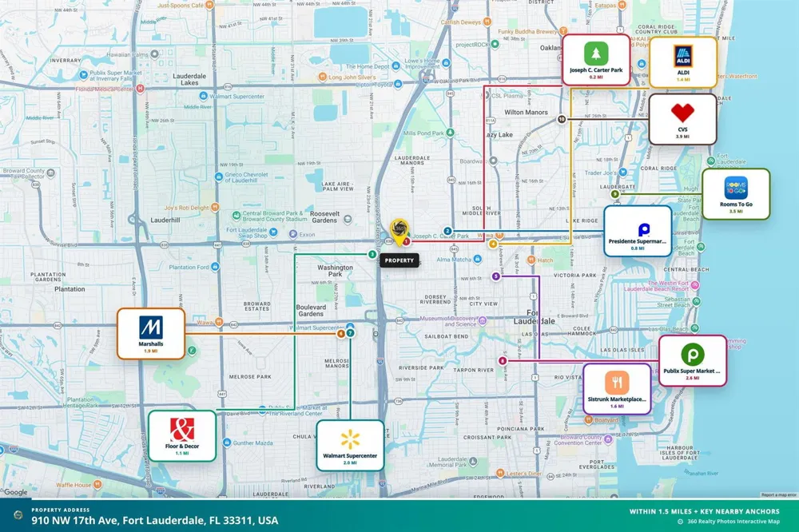Click the Joseph C. Carter Park anchor card
Image resolution: width=799 pixels, height=532 pixels.
[596, 60]
